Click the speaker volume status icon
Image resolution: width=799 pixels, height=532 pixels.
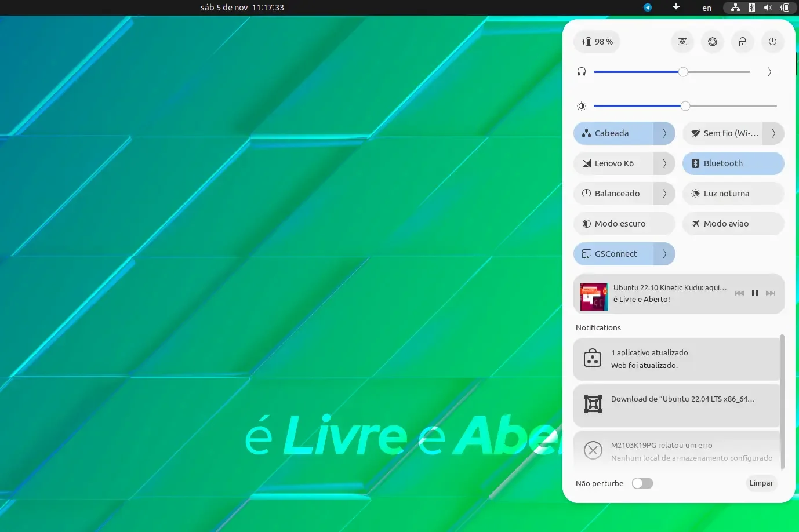point(768,8)
